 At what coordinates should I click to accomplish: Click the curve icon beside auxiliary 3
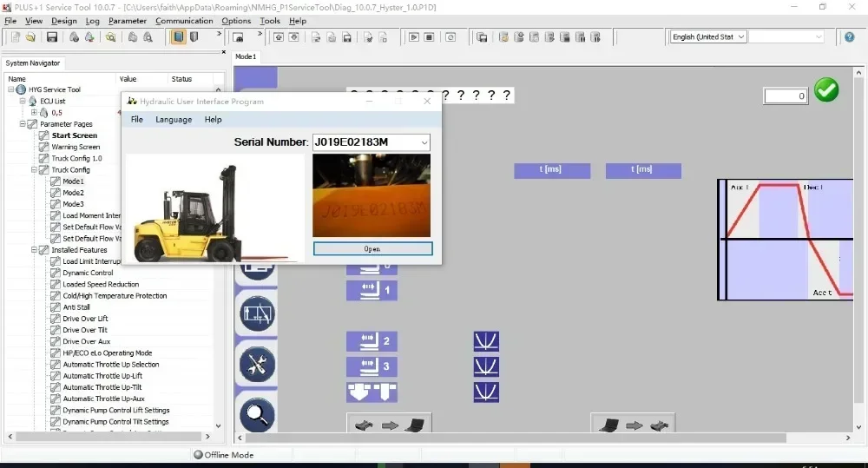click(486, 366)
